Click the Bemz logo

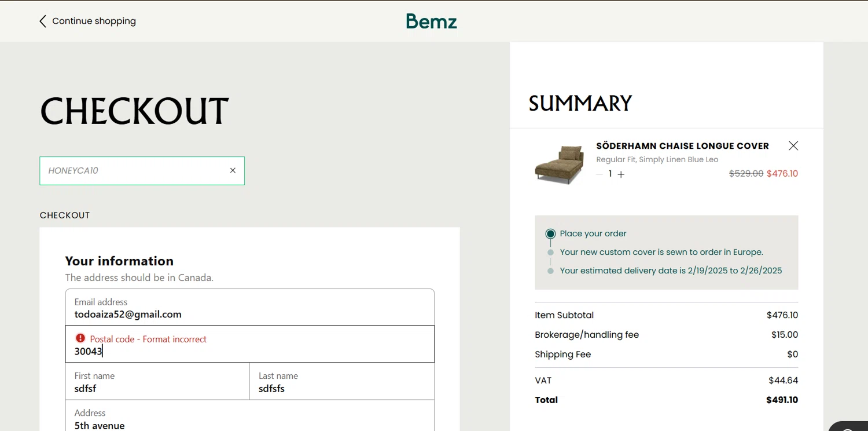click(x=432, y=21)
